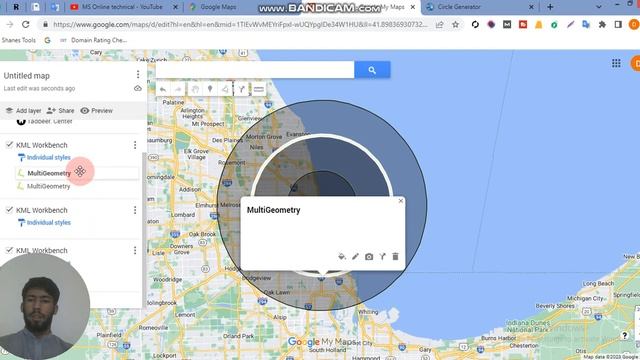Select the Measure distances ruler tool

point(258,89)
